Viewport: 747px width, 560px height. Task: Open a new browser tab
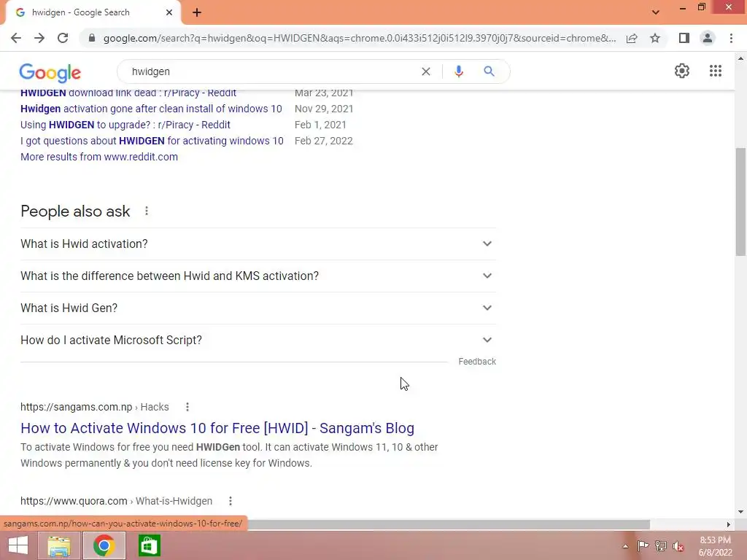click(x=197, y=12)
